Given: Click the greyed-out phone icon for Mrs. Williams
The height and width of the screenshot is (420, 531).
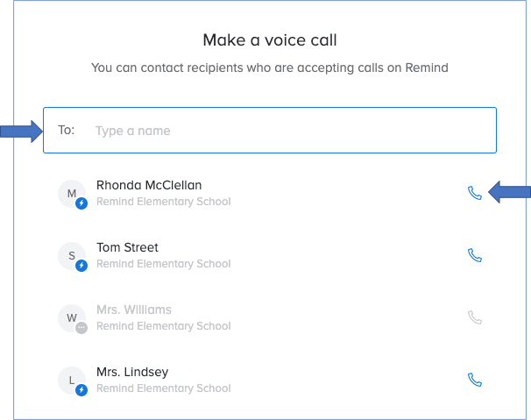Looking at the screenshot, I should click(475, 318).
